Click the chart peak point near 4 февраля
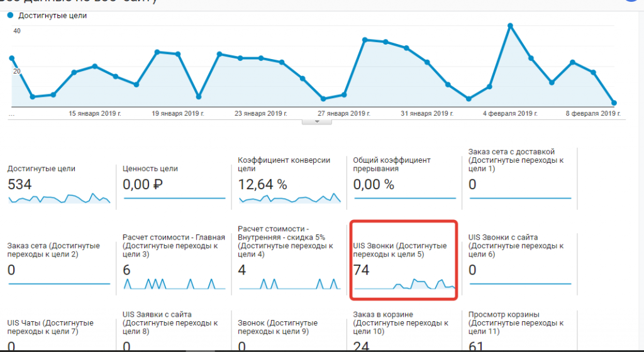The height and width of the screenshot is (352, 644). pos(510,26)
